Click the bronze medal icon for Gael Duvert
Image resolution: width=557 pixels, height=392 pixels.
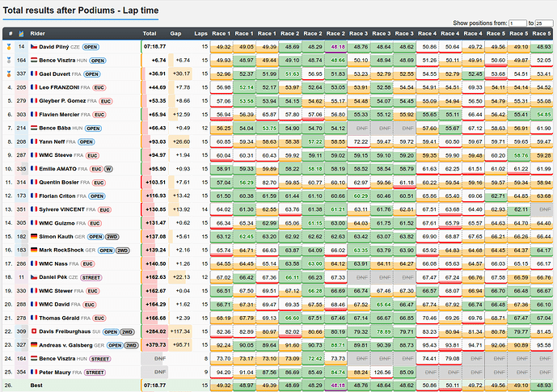pyautogui.click(x=9, y=74)
